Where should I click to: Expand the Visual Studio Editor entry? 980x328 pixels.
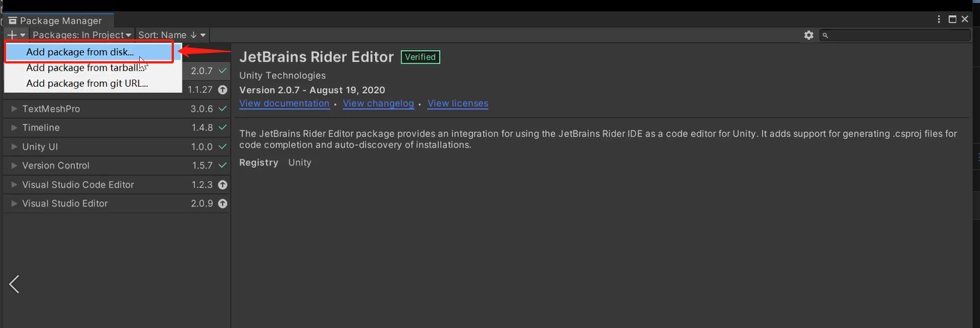point(14,203)
